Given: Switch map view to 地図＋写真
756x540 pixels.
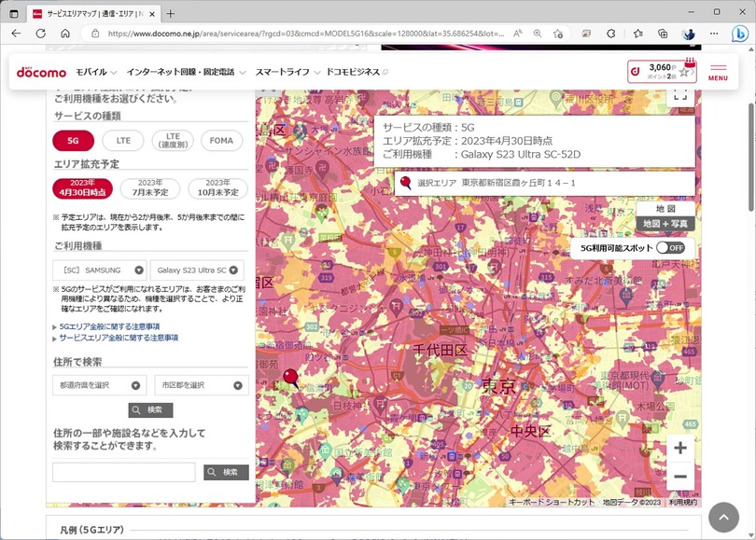Looking at the screenshot, I should [665, 224].
